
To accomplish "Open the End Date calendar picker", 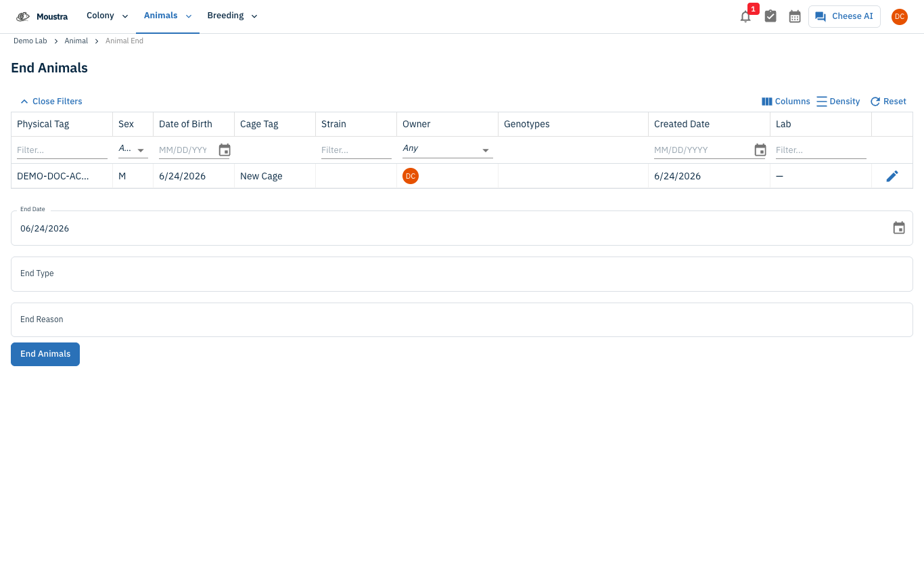I will pyautogui.click(x=899, y=228).
